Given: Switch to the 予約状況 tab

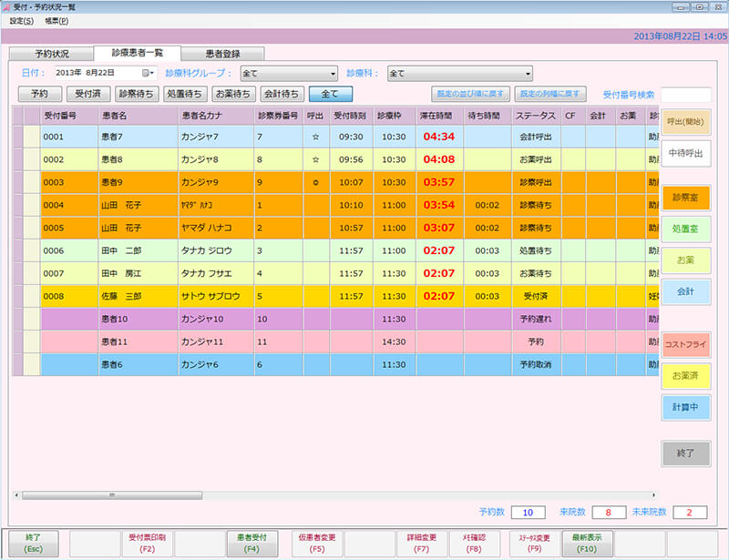Looking at the screenshot, I should click(52, 54).
